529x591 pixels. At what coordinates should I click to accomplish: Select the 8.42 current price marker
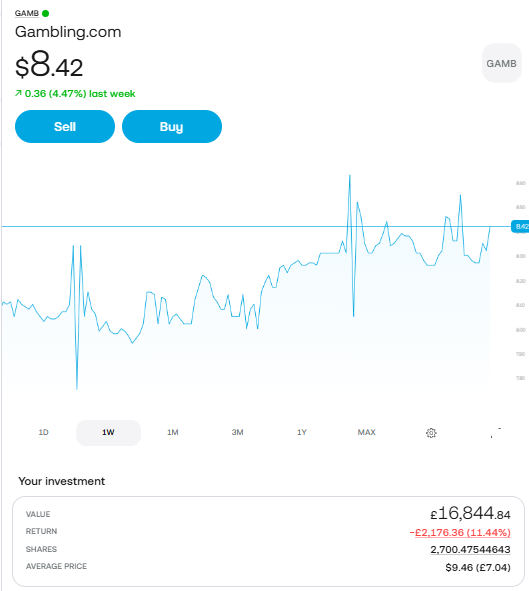pos(520,227)
